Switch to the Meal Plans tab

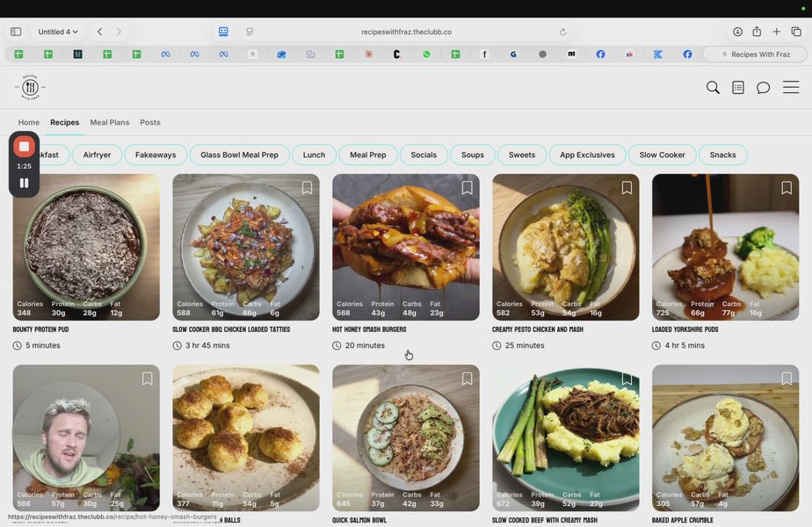tap(109, 123)
